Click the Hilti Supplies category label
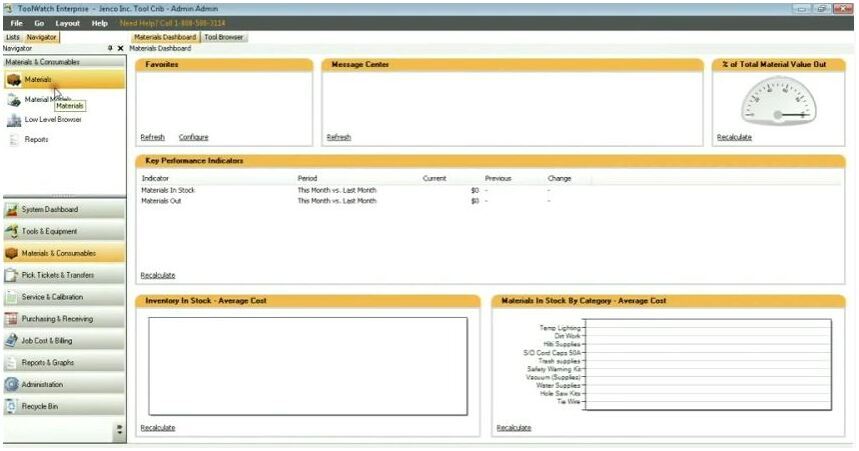The image size is (859, 451). 562,344
